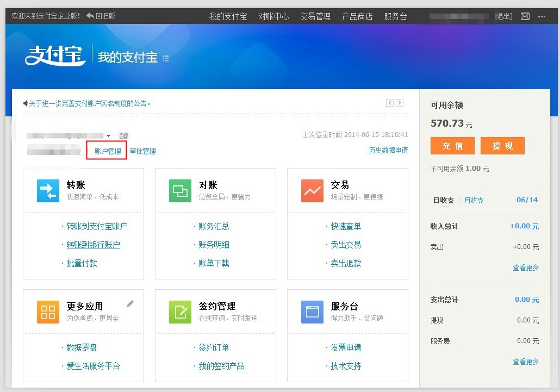
Task: Click the back arrow icon for 回旧版
Action: click(x=90, y=16)
